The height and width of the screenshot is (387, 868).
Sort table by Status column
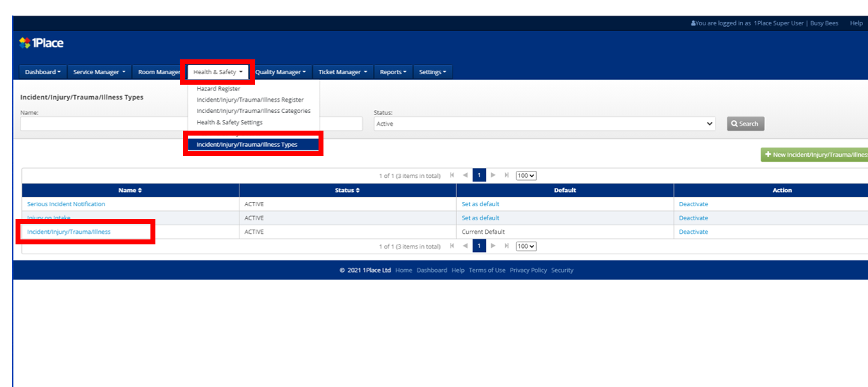347,190
